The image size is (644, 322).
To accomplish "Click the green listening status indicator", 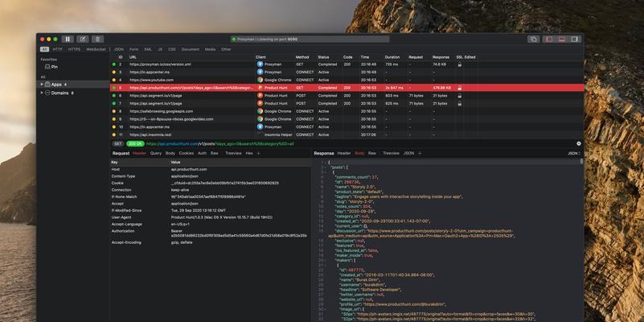I will (x=234, y=39).
